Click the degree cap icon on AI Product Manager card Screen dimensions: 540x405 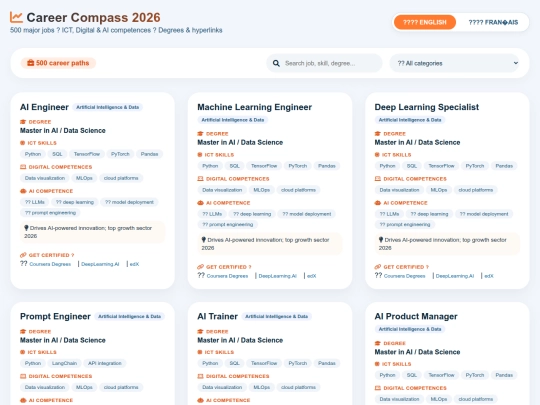[x=378, y=343]
